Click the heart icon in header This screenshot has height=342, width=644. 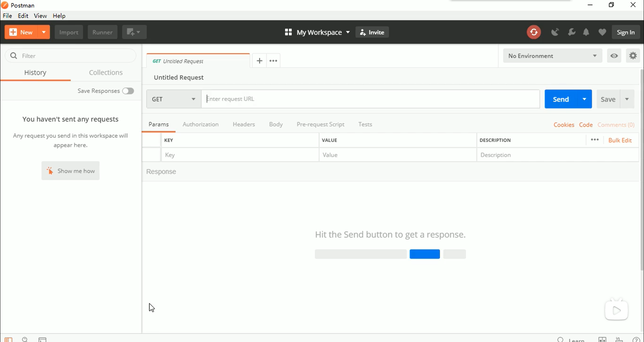(602, 32)
